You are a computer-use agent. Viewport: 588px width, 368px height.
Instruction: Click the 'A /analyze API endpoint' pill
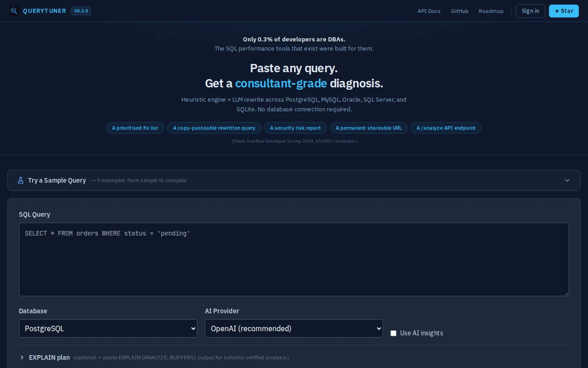point(446,128)
